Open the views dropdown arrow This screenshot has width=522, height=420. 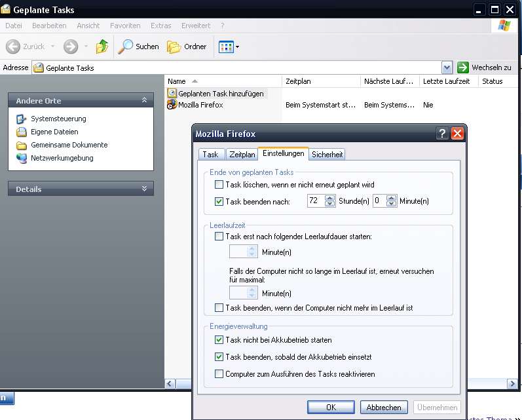click(237, 47)
